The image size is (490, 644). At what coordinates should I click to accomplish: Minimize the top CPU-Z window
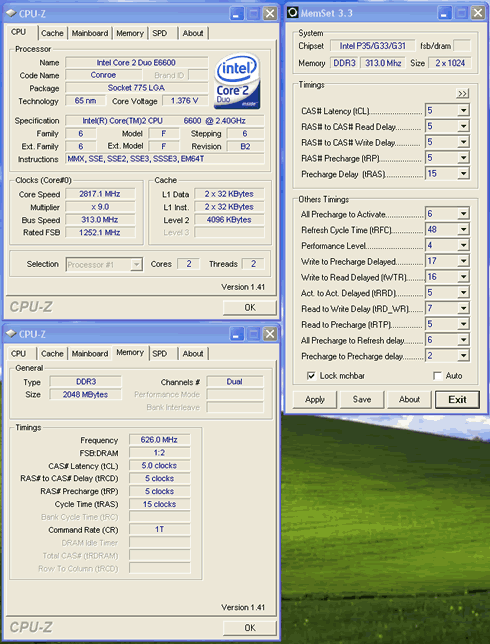(x=237, y=14)
